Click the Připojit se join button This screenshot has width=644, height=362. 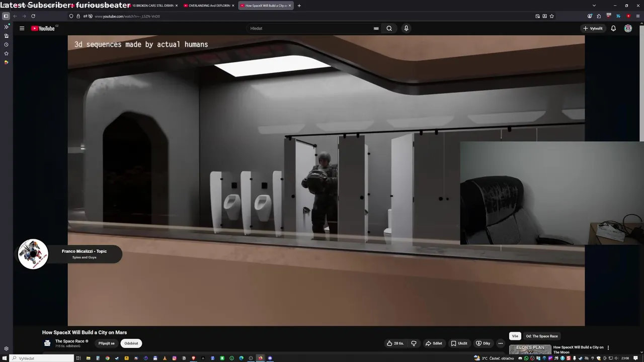click(106, 343)
